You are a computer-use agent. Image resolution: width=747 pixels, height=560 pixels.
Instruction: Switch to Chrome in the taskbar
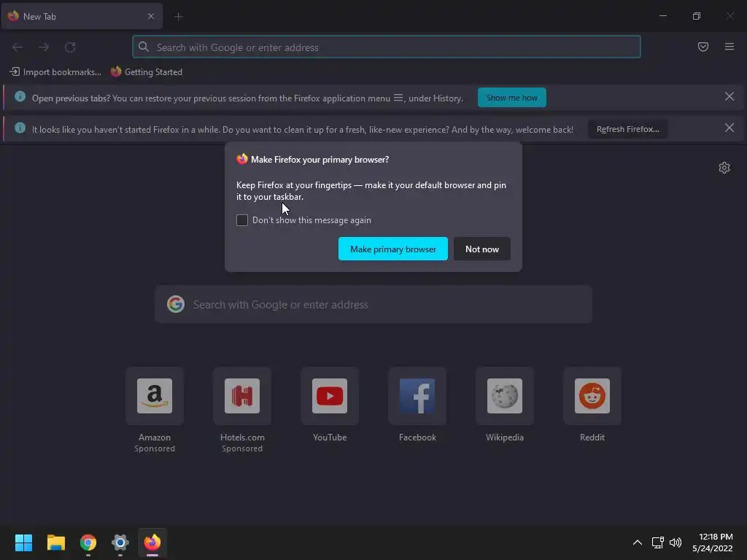(x=88, y=542)
